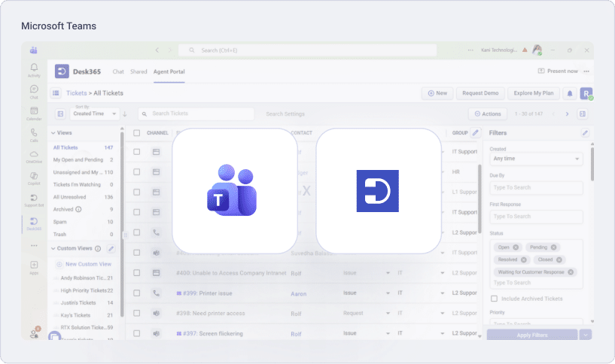Switch to the Chat tab
This screenshot has height=364, width=615.
point(118,71)
